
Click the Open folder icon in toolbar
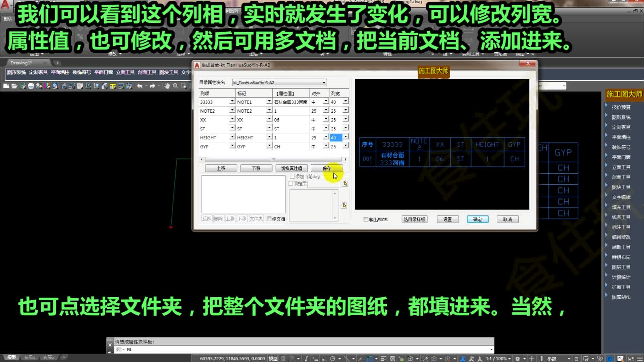coord(14,86)
